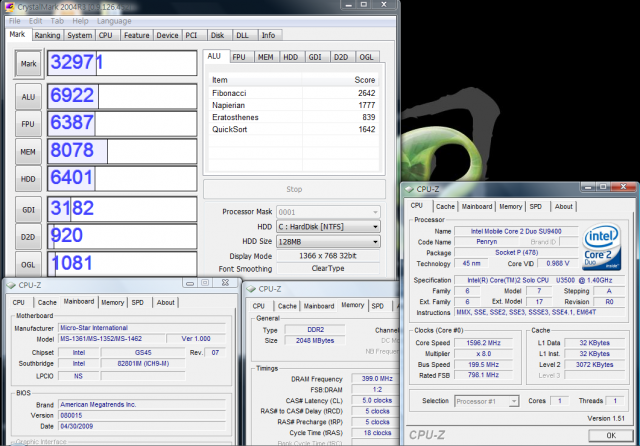Open the CPU tab in the CPU-Z Mainboard window

19,302
